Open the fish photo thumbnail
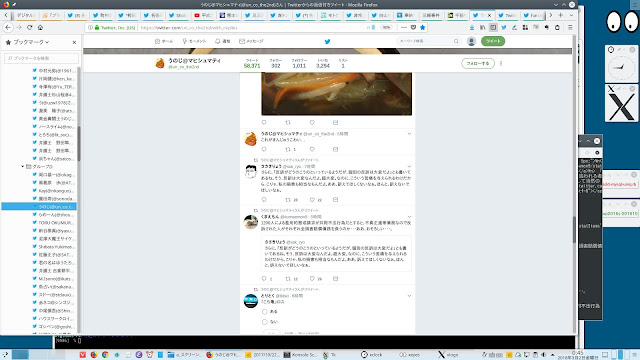This screenshot has height=360, width=640. coord(337,94)
